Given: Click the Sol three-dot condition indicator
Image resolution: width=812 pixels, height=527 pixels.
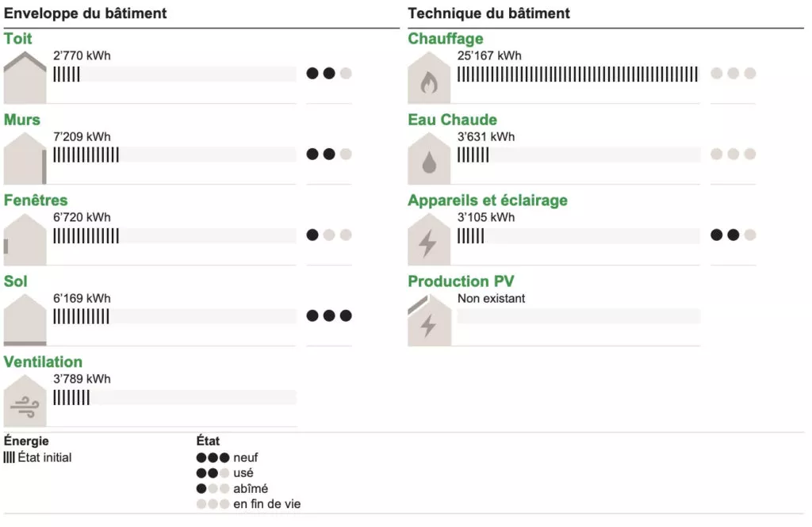Looking at the screenshot, I should (x=329, y=315).
